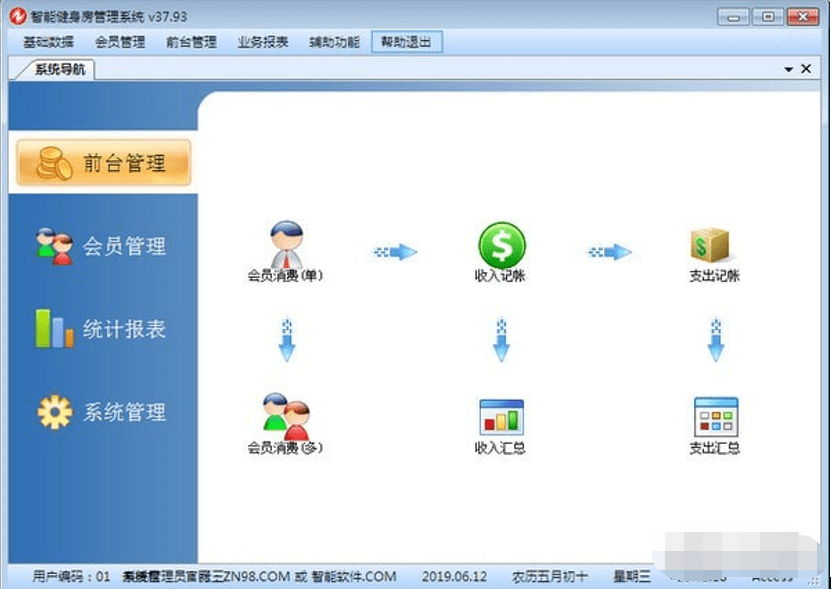This screenshot has width=832, height=589.
Task: Click the red app logo in title bar
Action: click(x=18, y=16)
